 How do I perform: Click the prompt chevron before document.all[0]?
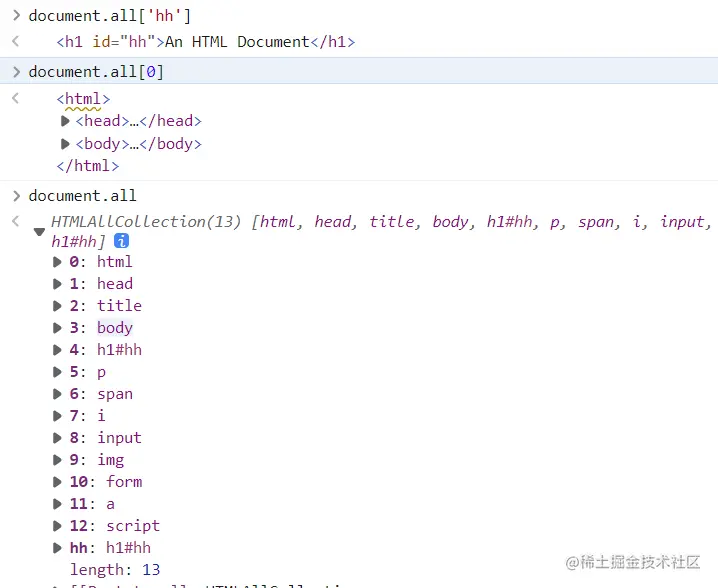16,72
